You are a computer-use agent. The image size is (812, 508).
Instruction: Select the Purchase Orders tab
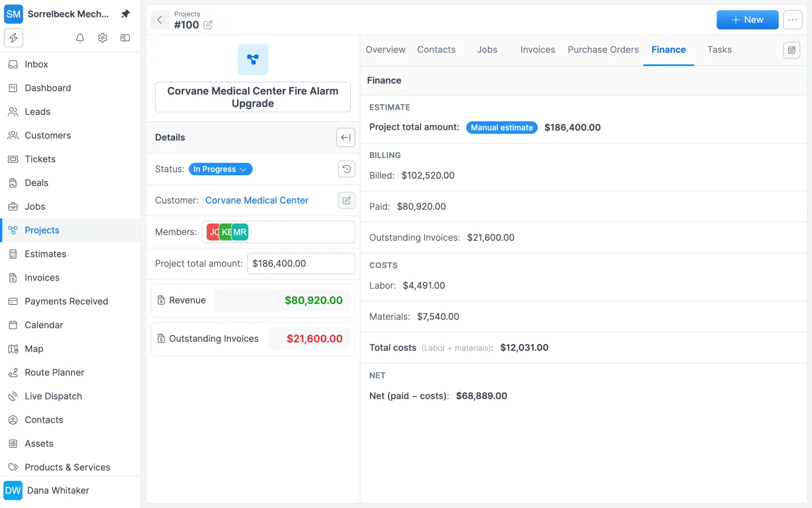click(603, 50)
